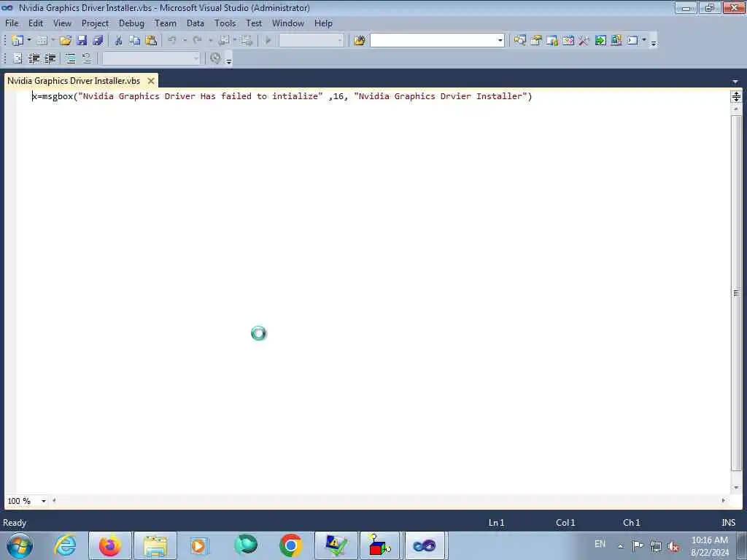Viewport: 747px width, 560px height.
Task: Open the Debug menu
Action: click(131, 23)
